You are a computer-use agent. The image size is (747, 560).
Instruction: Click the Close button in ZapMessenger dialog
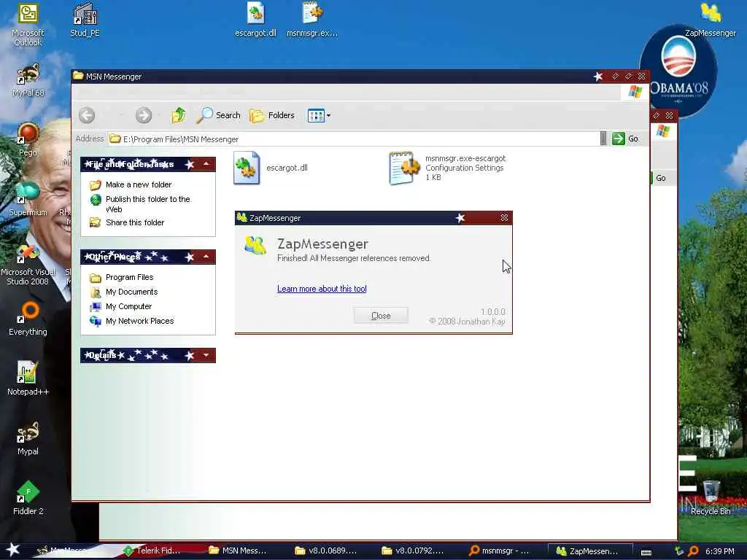(381, 315)
